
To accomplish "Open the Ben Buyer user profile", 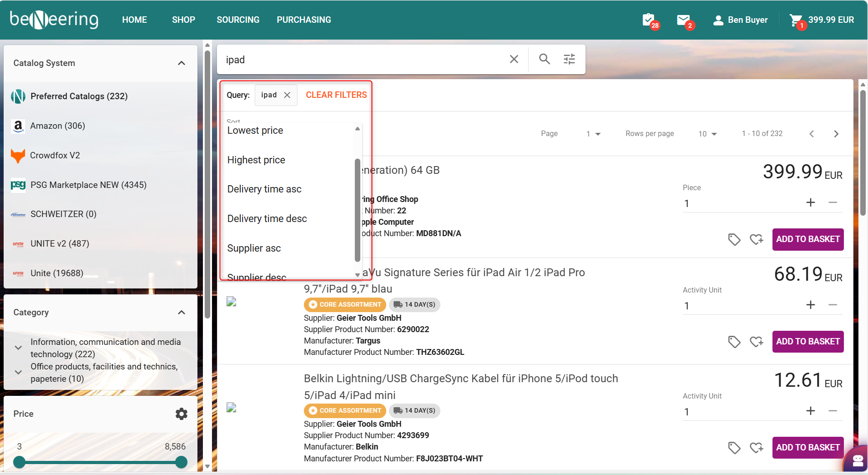I will pyautogui.click(x=740, y=20).
